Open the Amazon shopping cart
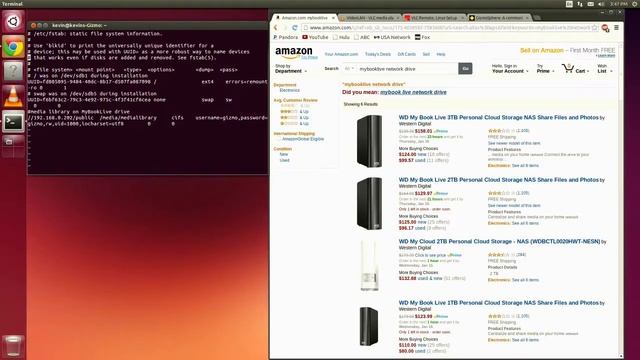The width and height of the screenshot is (640, 360). [x=575, y=69]
